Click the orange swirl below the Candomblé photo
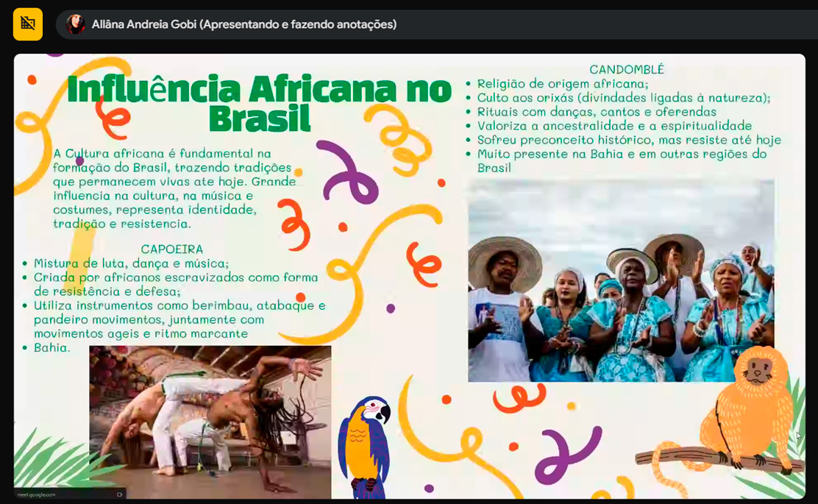Screen dimensions: 818x504 pos(519,397)
